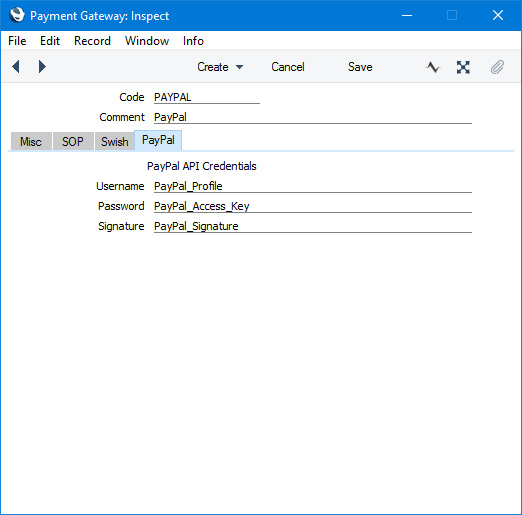Expand the Create dropdown arrow
Screen dimensions: 522x515
239,67
